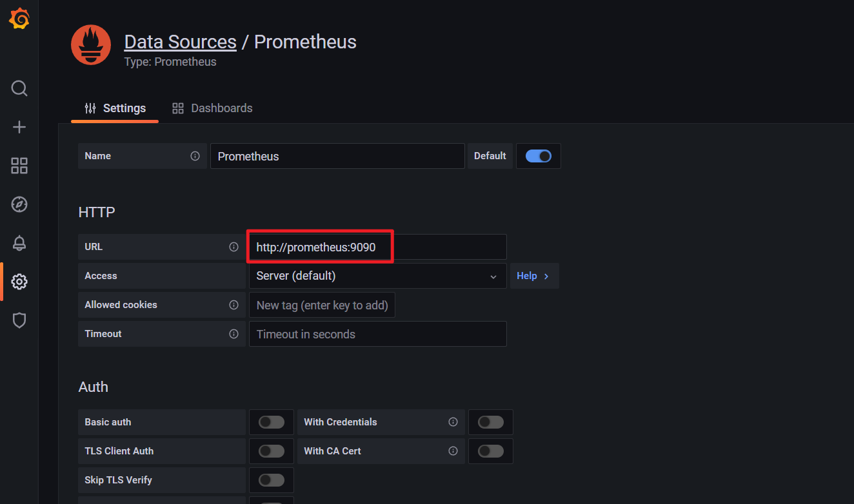Disable the Default data source toggle

coord(539,156)
